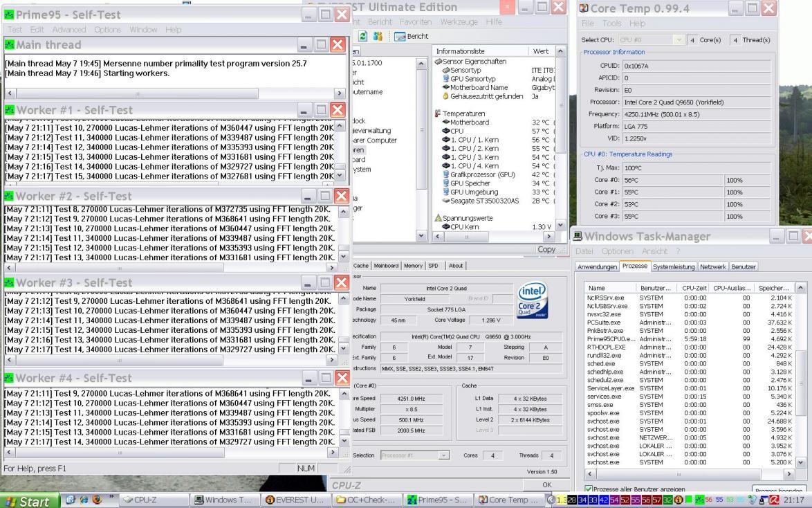Image resolution: width=812 pixels, height=508 pixels.
Task: Select the Temperaturen thermometer icon in EVEREST
Action: [x=438, y=114]
